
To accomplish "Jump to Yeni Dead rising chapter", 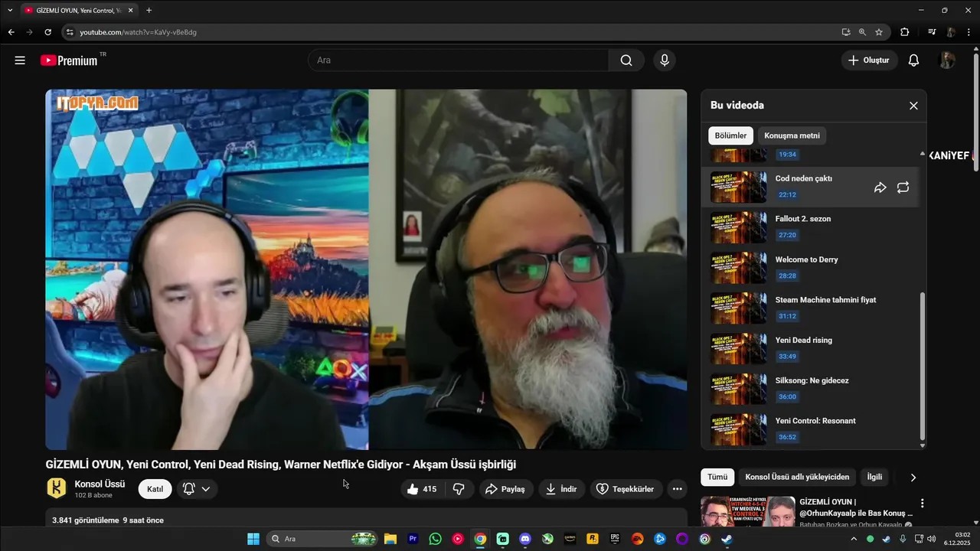I will (812, 349).
